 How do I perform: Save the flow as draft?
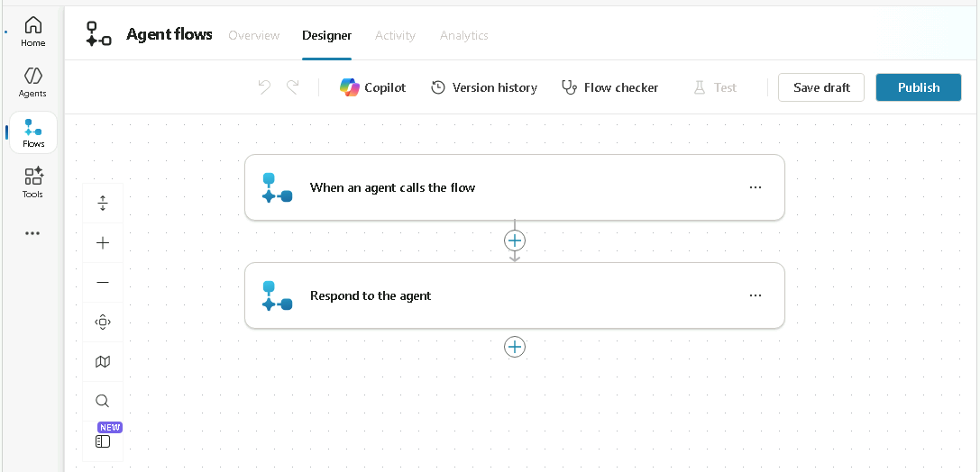pos(821,87)
